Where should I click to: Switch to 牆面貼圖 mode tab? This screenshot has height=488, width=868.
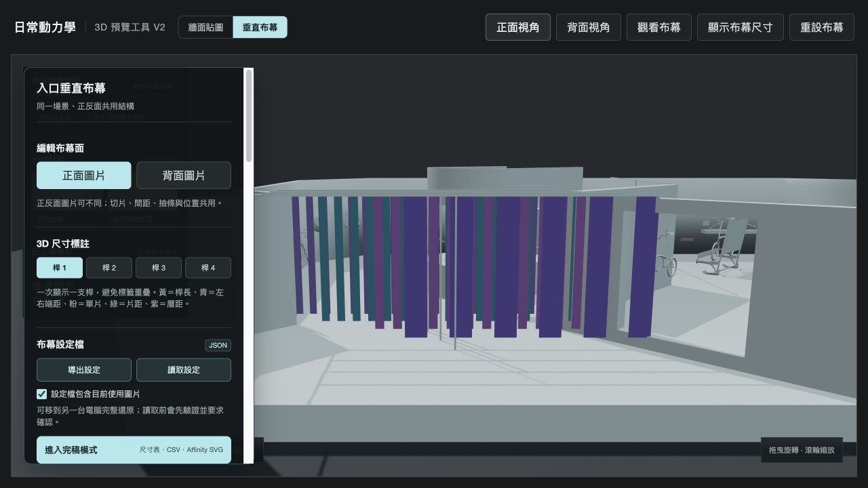coord(205,27)
